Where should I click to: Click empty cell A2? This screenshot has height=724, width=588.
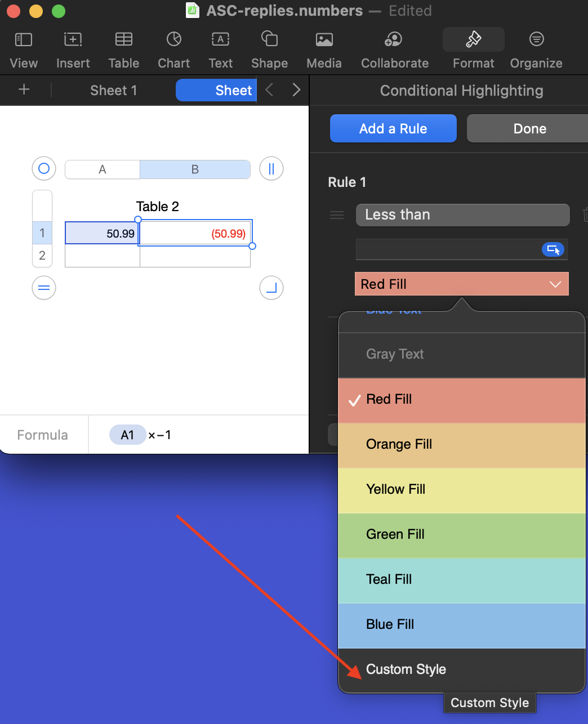103,256
